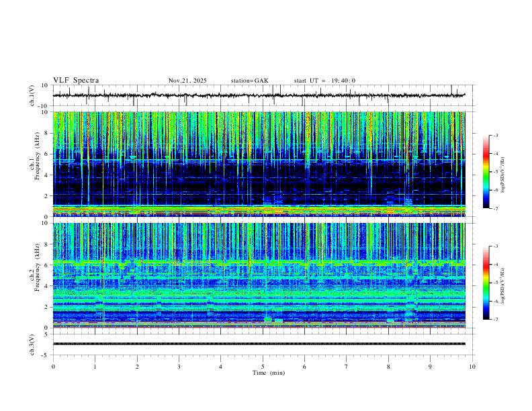Click the upper "log(PSD)(V²/Hz)" color bar label
Screen dimensions: 532x411
point(503,175)
